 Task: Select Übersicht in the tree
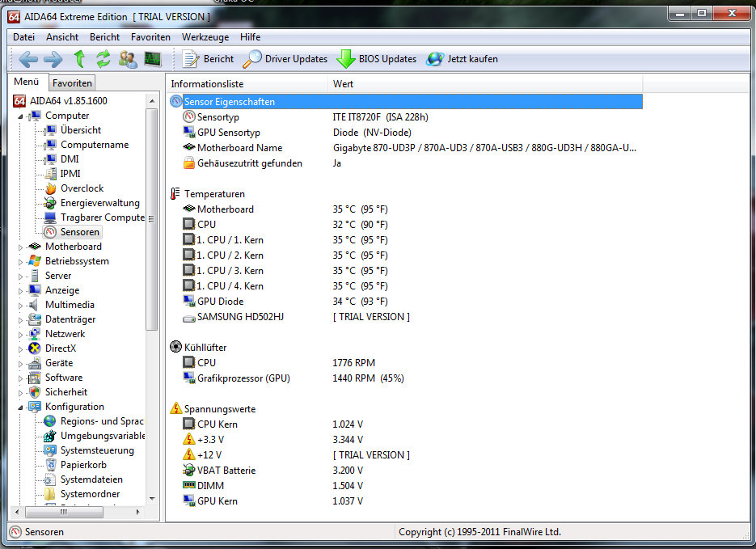pyautogui.click(x=81, y=130)
